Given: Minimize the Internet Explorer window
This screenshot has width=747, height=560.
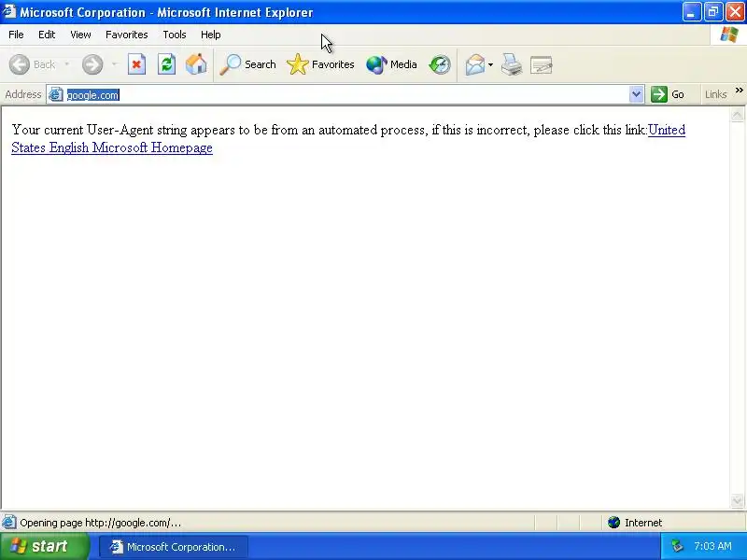Looking at the screenshot, I should [692, 12].
